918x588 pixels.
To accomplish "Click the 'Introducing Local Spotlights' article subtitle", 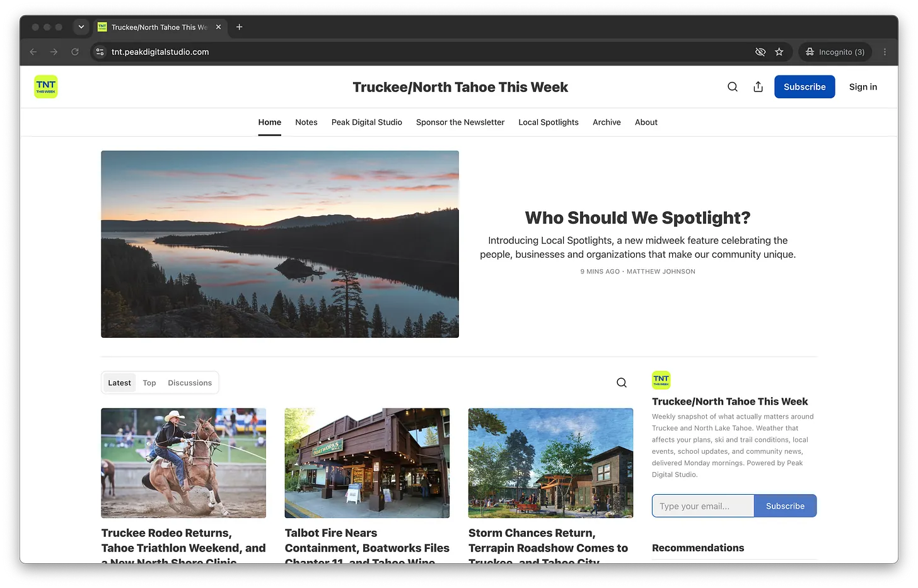I will click(x=638, y=248).
